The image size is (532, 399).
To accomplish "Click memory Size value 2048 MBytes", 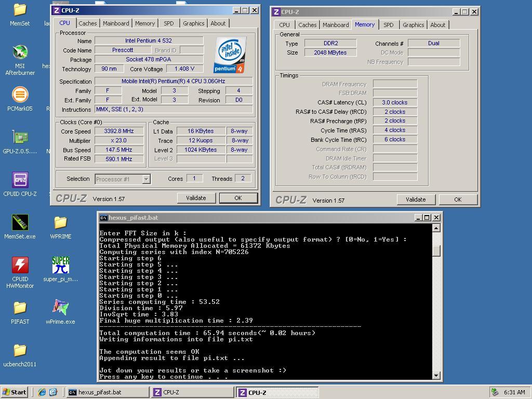I will pyautogui.click(x=330, y=52).
